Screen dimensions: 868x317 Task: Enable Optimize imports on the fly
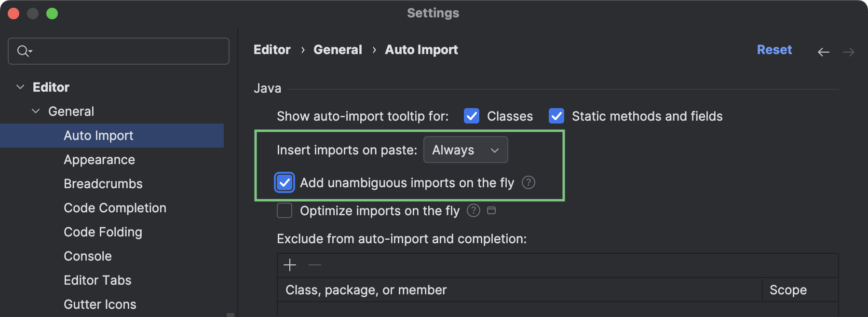[x=285, y=210]
